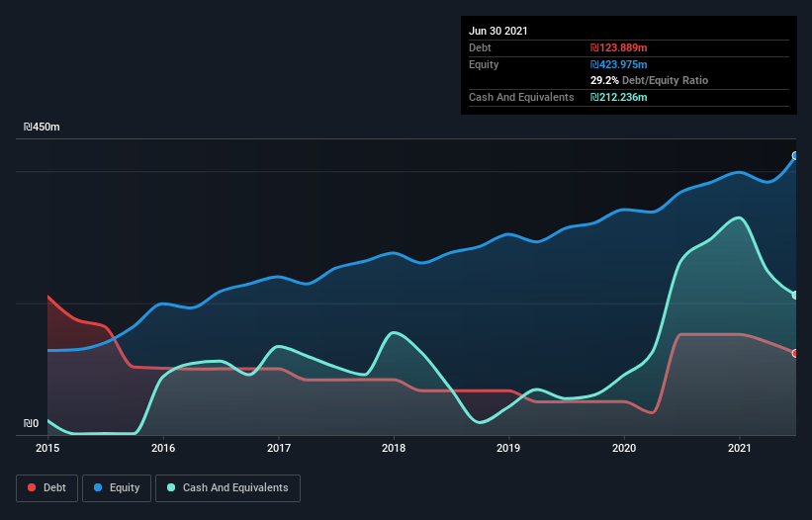Image resolution: width=812 pixels, height=520 pixels.
Task: Click the Equity value ₪423.975m
Action: (x=619, y=64)
